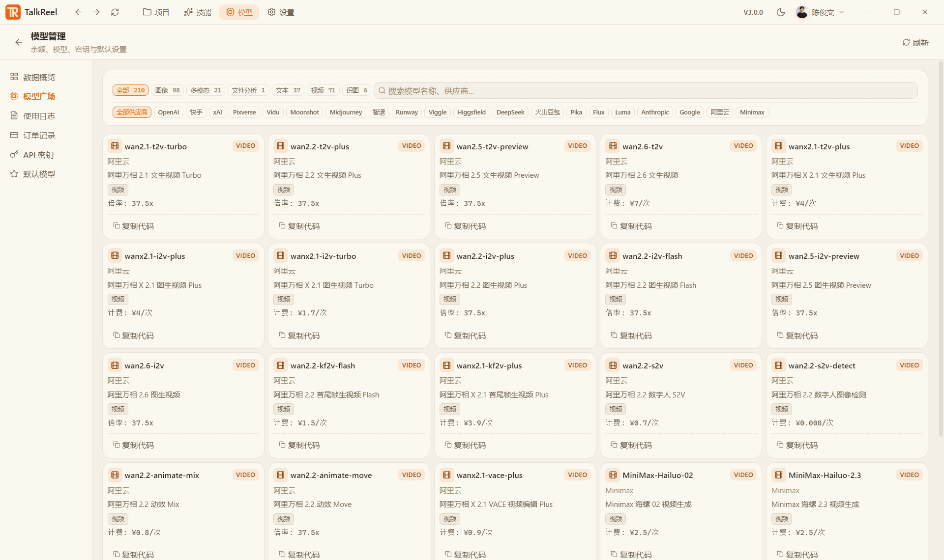Image resolution: width=944 pixels, height=560 pixels.
Task: Filter models by 图像 98
Action: pyautogui.click(x=168, y=90)
